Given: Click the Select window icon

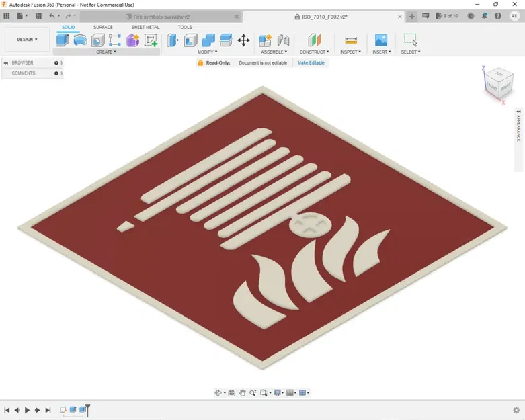Looking at the screenshot, I should [x=411, y=40].
